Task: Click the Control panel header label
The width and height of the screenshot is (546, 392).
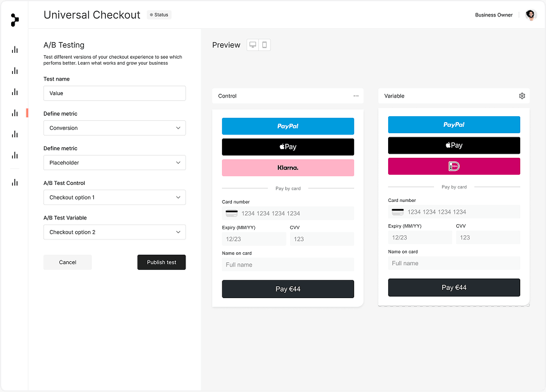Action: click(x=227, y=96)
